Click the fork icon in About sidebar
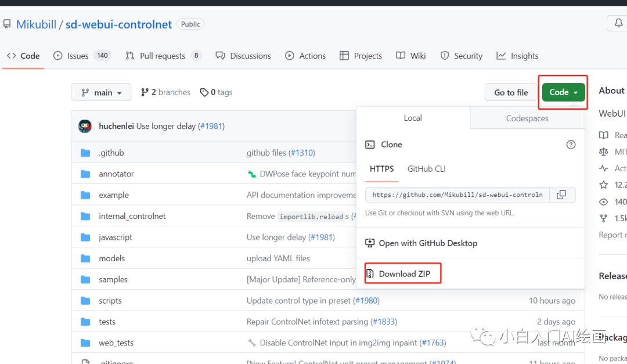Viewport: 627px width, 364px height. (x=603, y=218)
